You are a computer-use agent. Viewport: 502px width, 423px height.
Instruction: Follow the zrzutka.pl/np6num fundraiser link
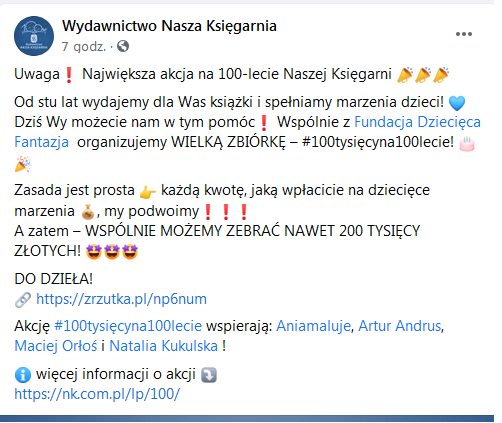point(121,299)
